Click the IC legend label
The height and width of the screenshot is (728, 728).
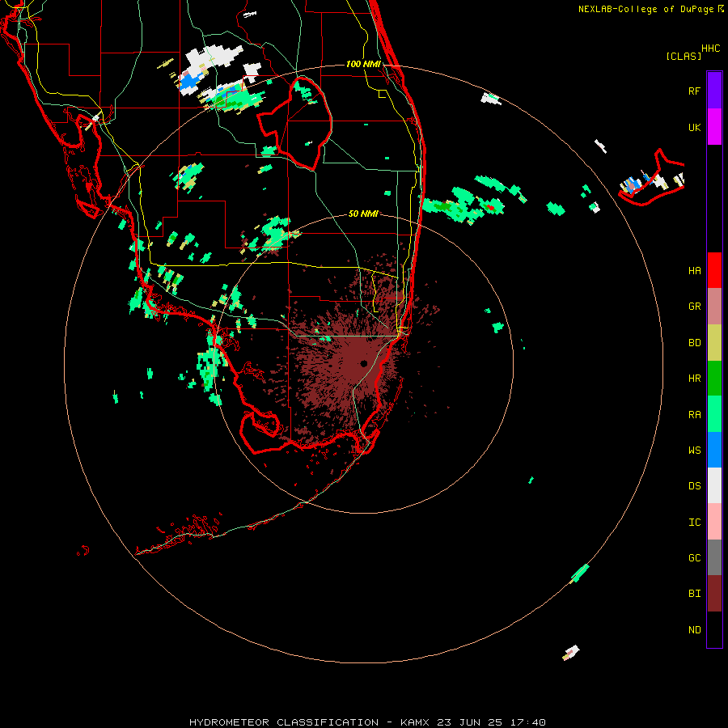[694, 522]
